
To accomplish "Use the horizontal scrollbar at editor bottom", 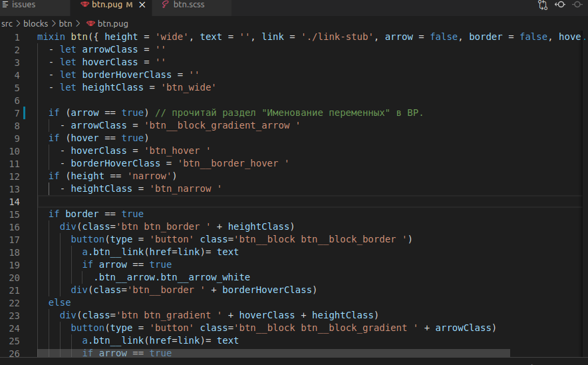I will tap(273, 353).
